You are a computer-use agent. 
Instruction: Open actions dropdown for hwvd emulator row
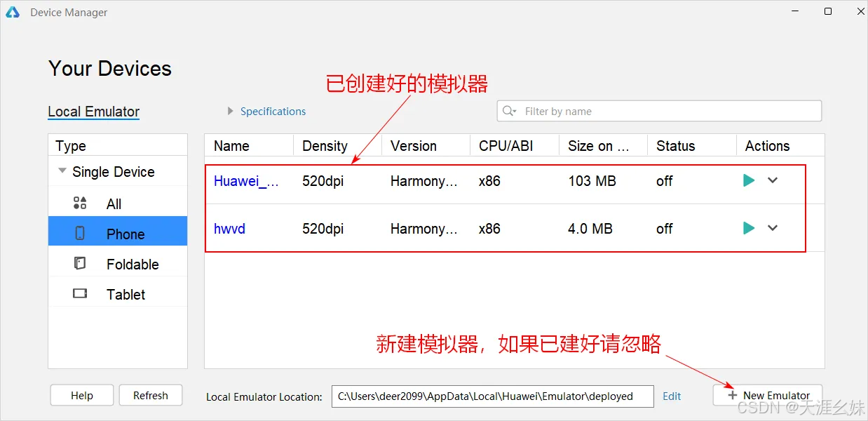(x=773, y=228)
